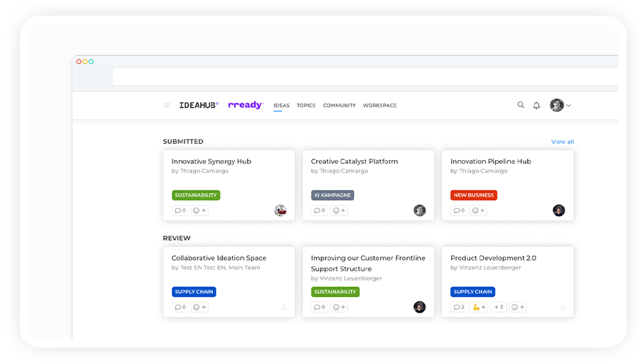Expand the profile menu chevron
The height and width of the screenshot is (362, 644).
click(569, 105)
